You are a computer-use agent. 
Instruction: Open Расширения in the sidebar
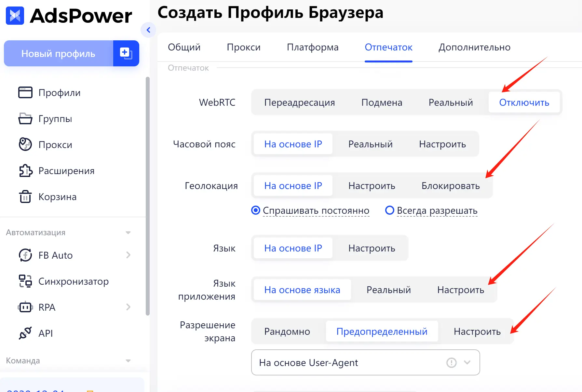click(66, 171)
